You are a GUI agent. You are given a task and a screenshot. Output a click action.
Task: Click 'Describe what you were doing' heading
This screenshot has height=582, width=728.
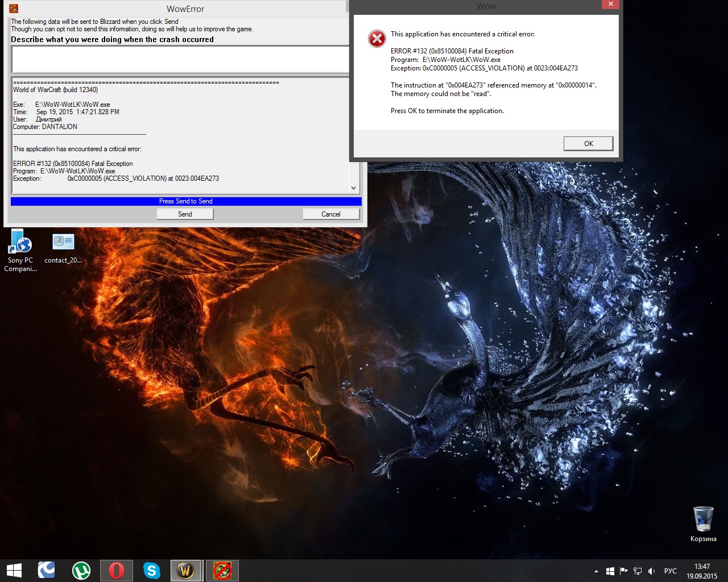(x=113, y=40)
